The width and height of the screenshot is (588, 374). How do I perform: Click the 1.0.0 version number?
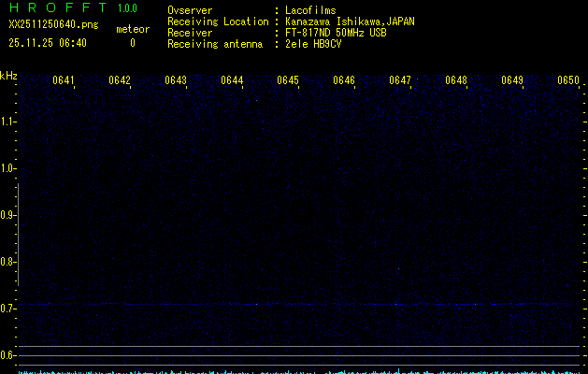click(x=127, y=8)
